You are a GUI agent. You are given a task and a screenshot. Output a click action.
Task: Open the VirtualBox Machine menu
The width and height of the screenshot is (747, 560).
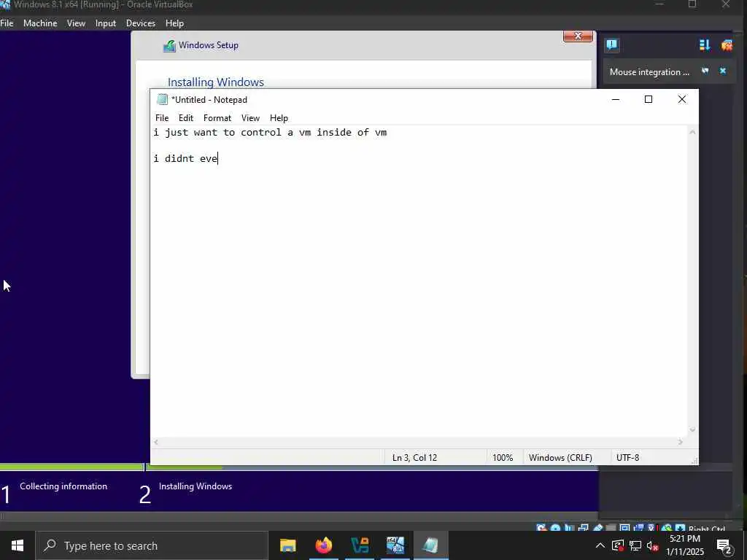click(x=40, y=23)
